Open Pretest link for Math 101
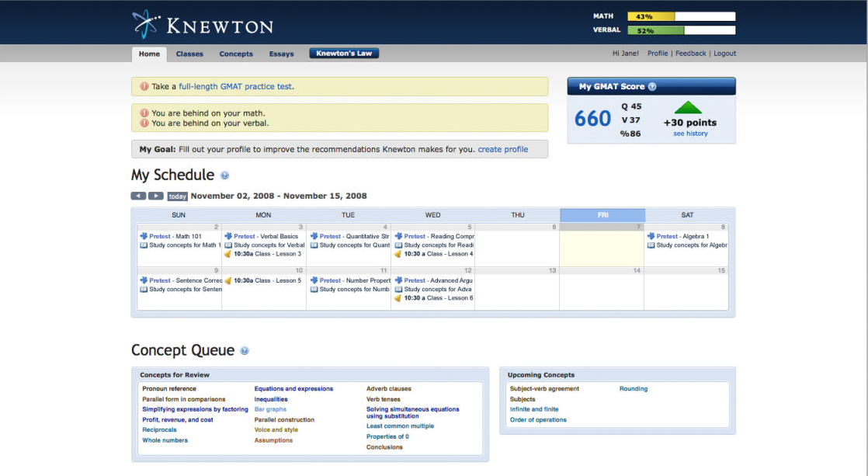868x476 pixels. coord(159,236)
